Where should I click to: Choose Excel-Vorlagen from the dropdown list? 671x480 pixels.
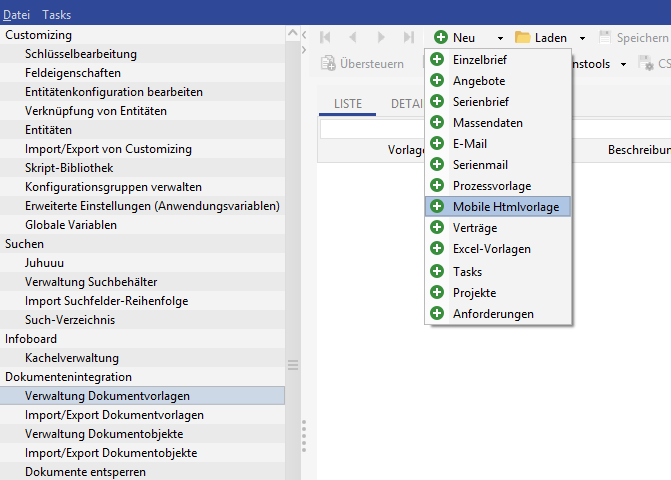tap(491, 248)
